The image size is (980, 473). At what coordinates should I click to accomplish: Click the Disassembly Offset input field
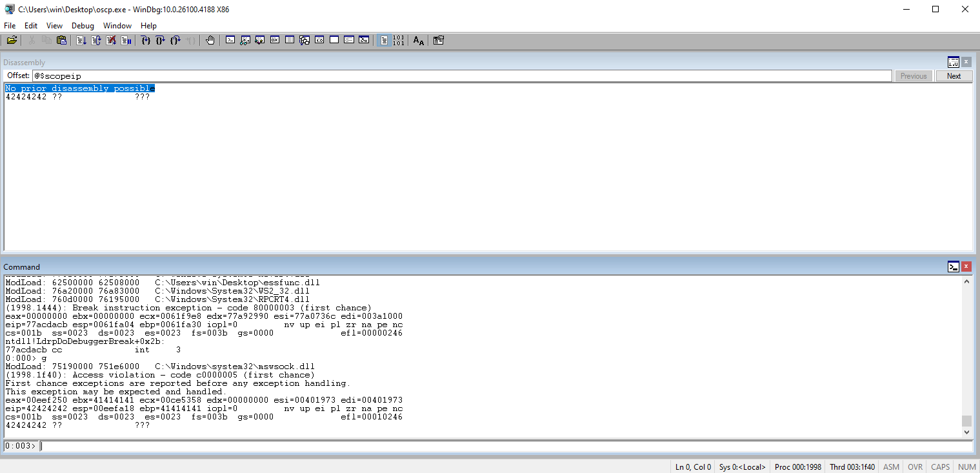[x=461, y=76]
